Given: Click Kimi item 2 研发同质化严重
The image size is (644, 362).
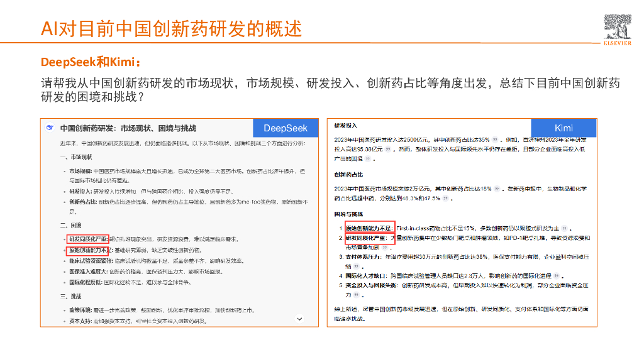Looking at the screenshot, I should point(365,238).
